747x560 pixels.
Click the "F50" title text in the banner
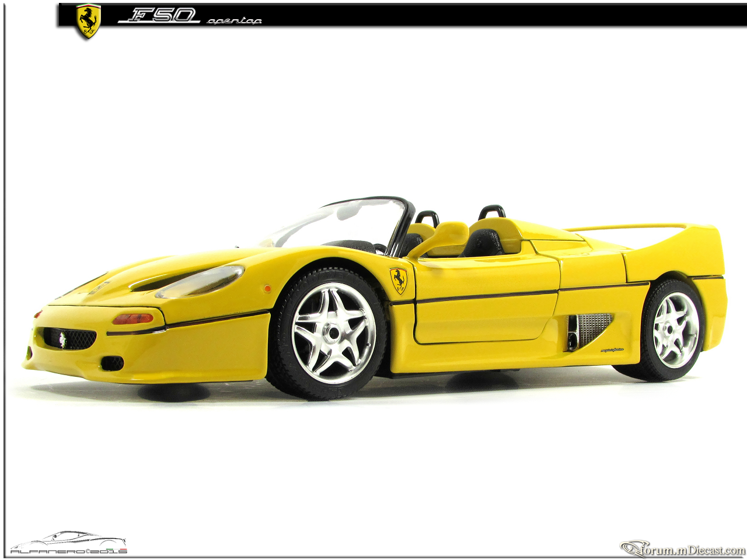pyautogui.click(x=160, y=16)
